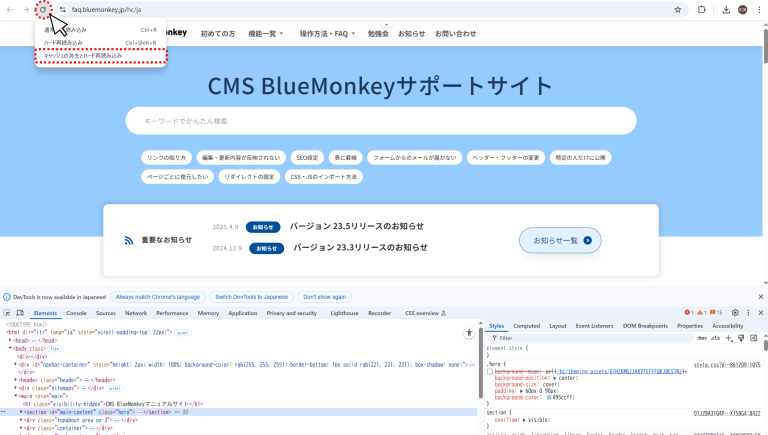This screenshot has height=435, width=768.
Task: Click the SEO設定 keyword tag
Action: click(x=307, y=158)
